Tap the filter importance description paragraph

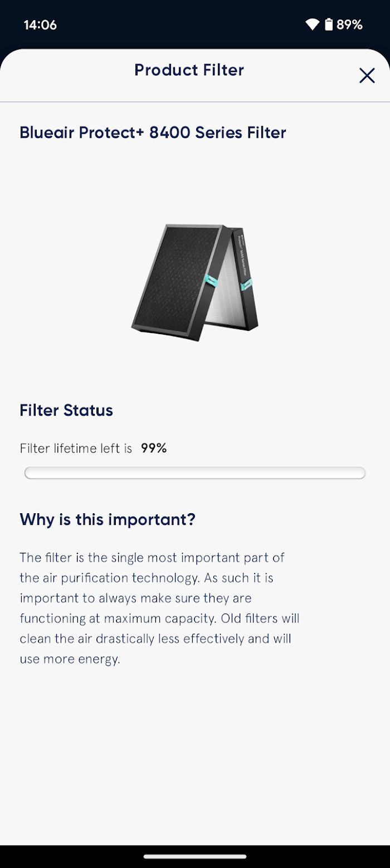click(159, 608)
